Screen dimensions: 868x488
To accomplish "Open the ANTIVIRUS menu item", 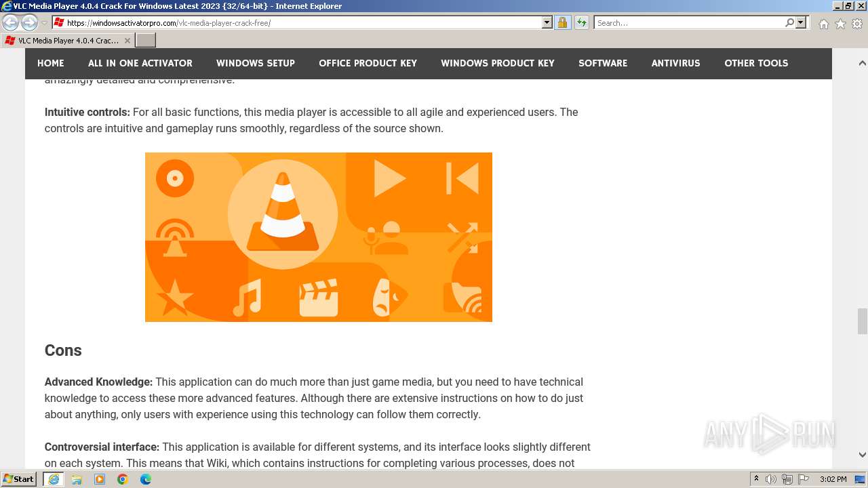I will tap(676, 63).
